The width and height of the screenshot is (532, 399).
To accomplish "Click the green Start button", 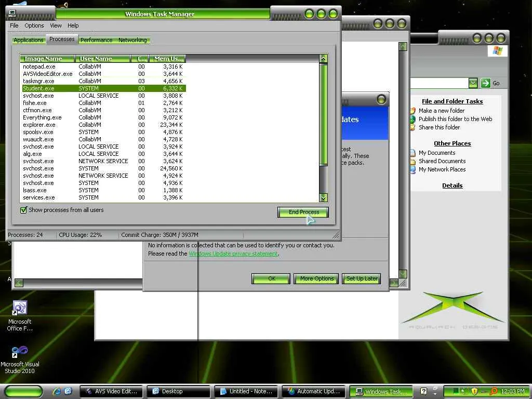I will point(24,391).
